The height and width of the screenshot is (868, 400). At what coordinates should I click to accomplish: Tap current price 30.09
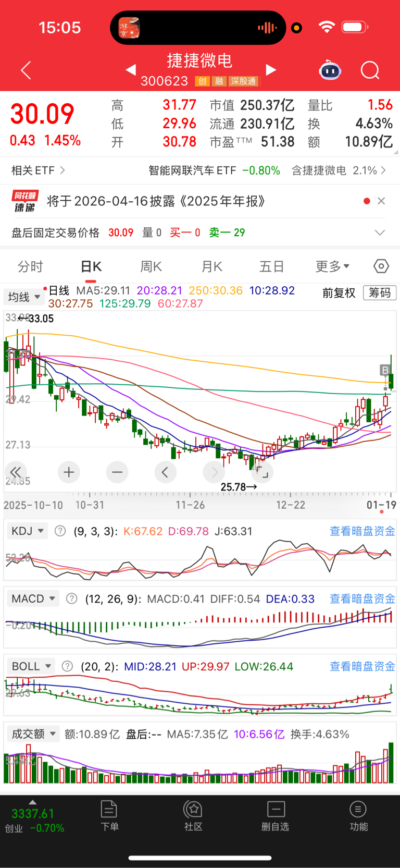tap(42, 114)
